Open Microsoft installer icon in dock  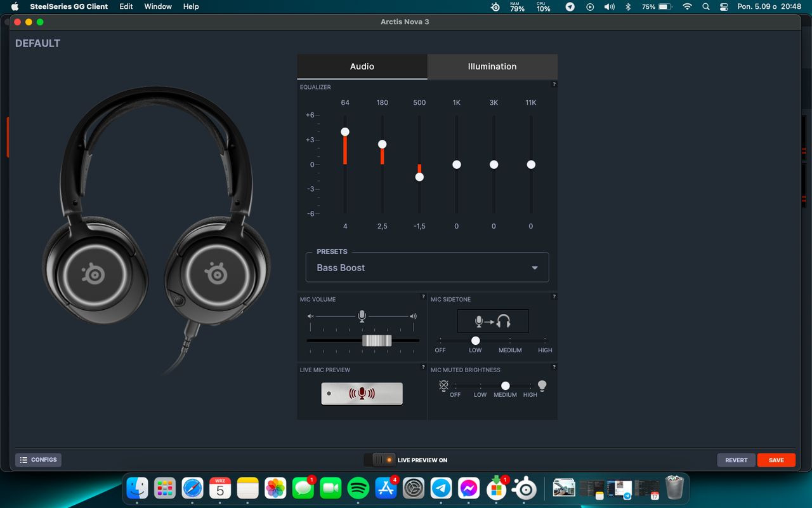pos(497,488)
